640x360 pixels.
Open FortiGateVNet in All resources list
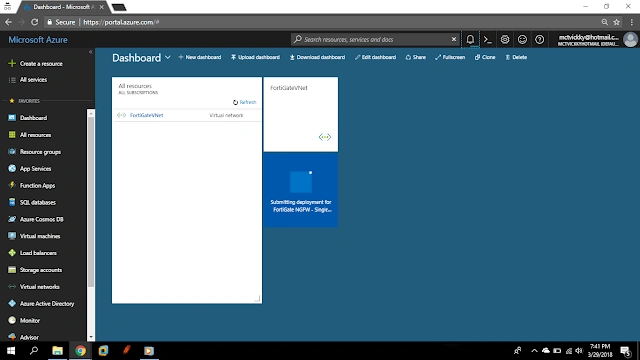147,115
